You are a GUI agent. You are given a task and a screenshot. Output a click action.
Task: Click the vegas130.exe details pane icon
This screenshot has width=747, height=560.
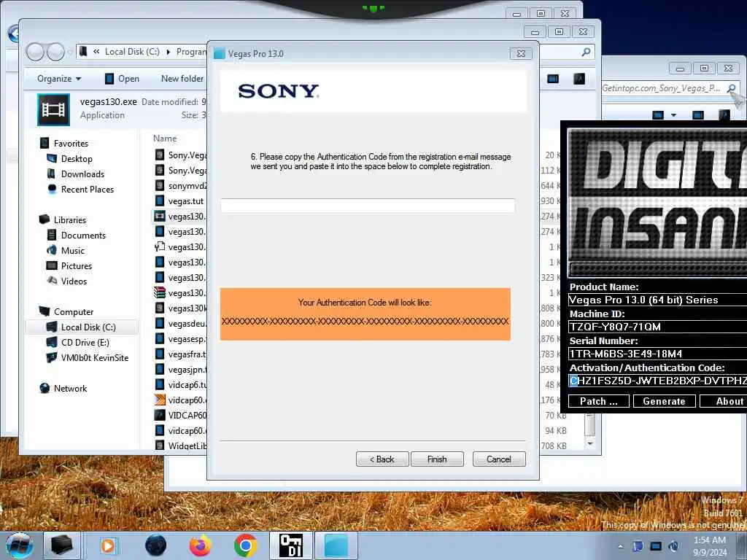53,109
